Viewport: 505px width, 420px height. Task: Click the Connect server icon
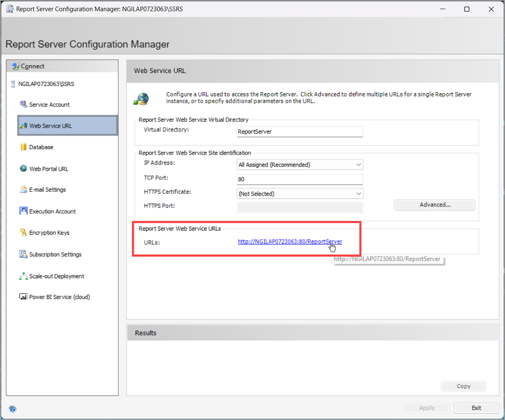(x=16, y=66)
